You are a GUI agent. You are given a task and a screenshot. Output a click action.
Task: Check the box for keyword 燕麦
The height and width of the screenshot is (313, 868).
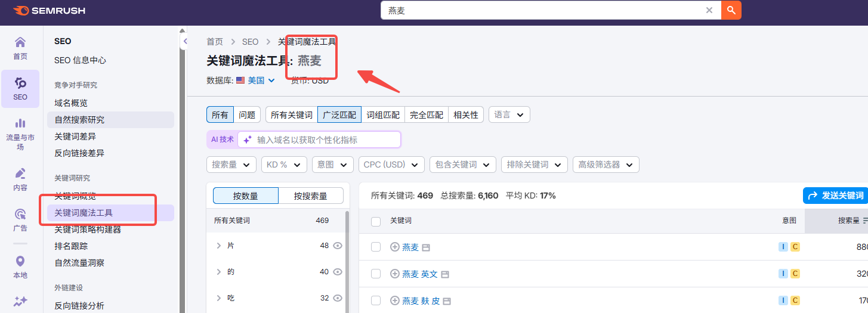click(376, 247)
